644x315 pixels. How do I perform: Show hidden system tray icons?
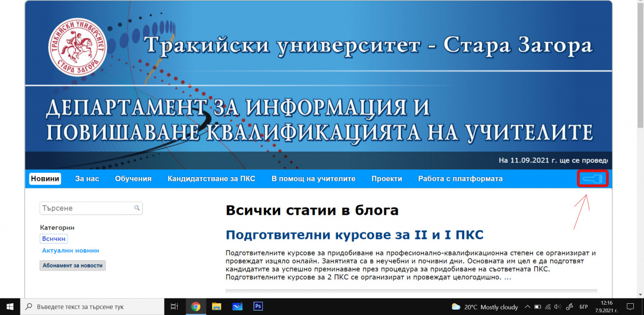[529, 307]
